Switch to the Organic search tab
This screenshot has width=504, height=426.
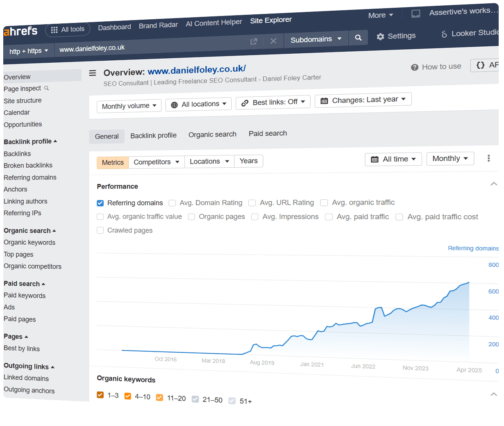[x=212, y=134]
